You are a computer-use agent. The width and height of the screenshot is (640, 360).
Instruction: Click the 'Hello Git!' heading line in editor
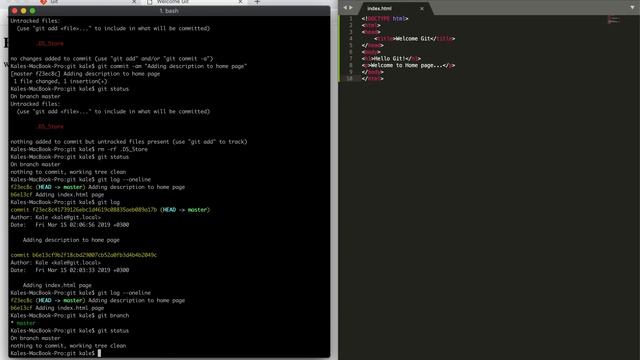(391, 58)
